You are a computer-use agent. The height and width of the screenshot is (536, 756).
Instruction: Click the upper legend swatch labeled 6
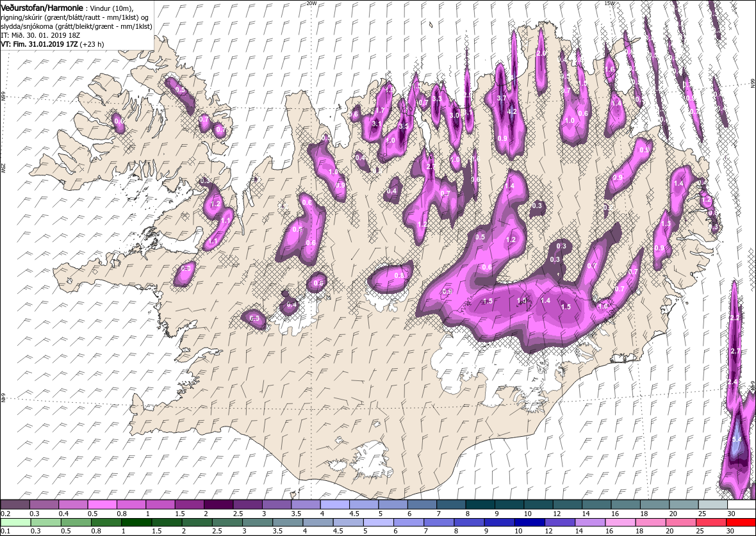pyautogui.click(x=422, y=504)
